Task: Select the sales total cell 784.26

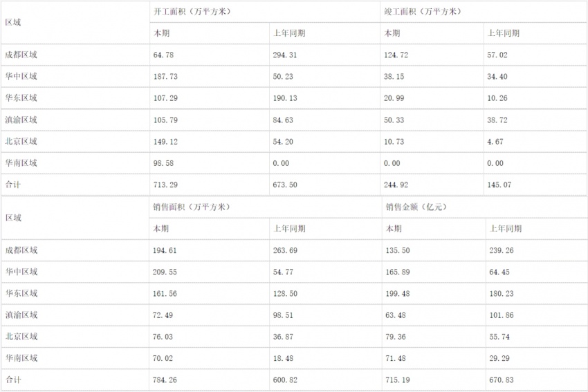Action: [165, 380]
